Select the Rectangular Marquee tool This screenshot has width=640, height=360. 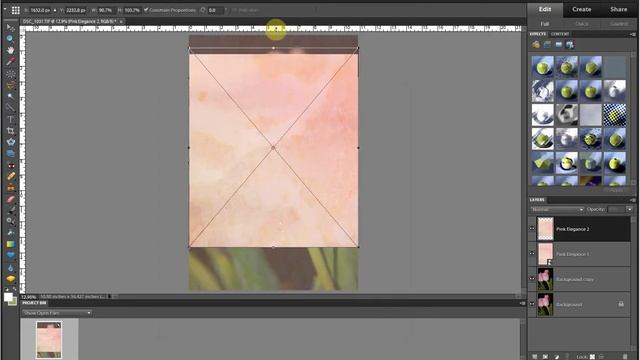(10, 73)
